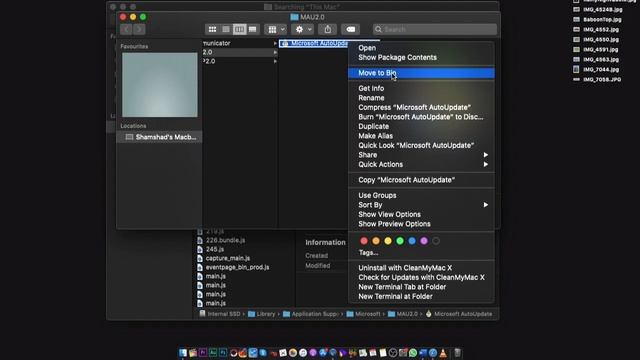Apply the purple tag color
The image size is (640, 360).
coord(424,241)
